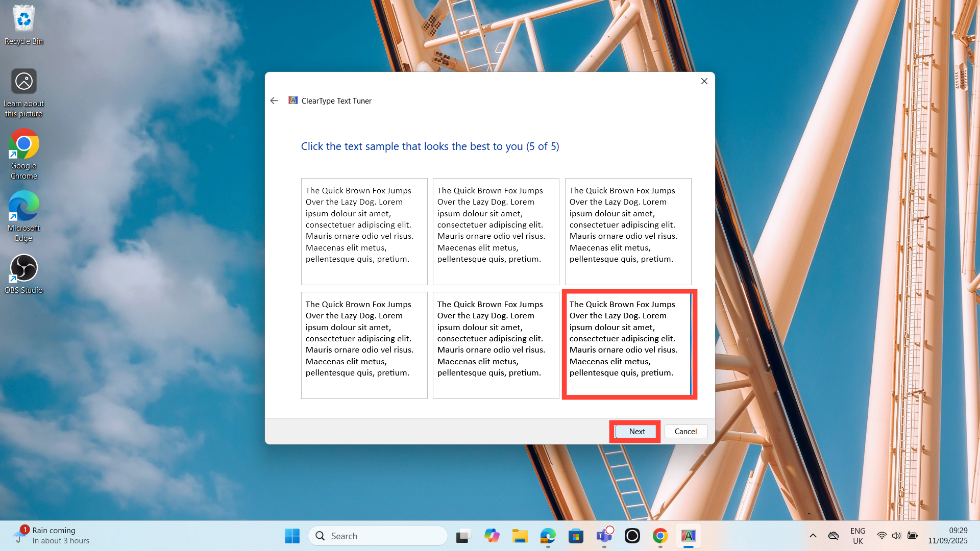This screenshot has width=980, height=551.
Task: Open the Recycle Bin desktop icon
Action: pyautogui.click(x=23, y=24)
